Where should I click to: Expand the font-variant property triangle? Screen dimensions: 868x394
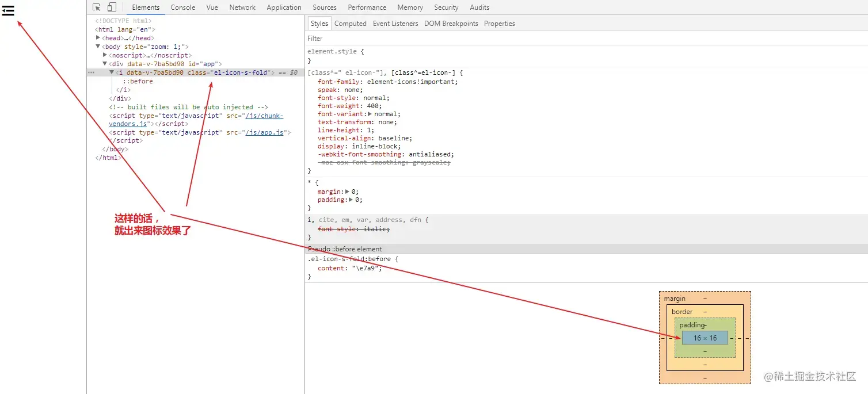click(370, 114)
